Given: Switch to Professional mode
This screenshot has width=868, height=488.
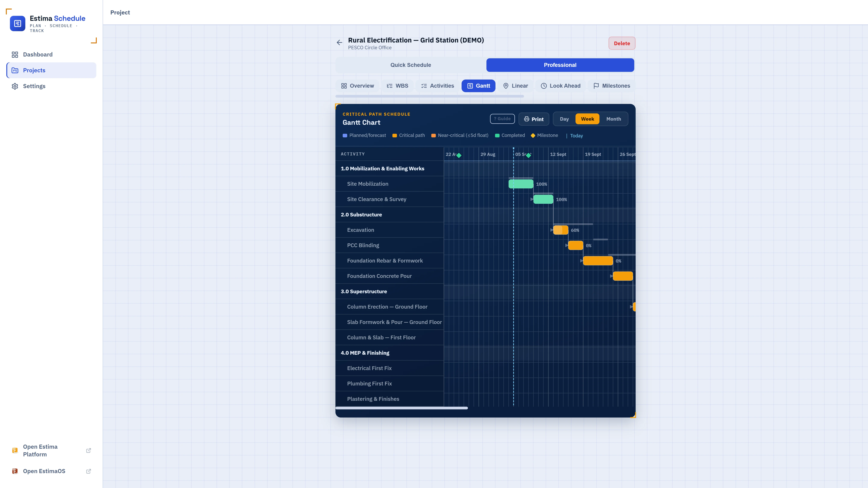Looking at the screenshot, I should (560, 65).
